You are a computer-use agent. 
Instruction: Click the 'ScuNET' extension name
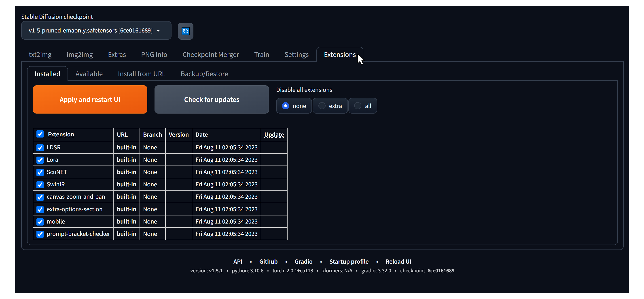[57, 172]
